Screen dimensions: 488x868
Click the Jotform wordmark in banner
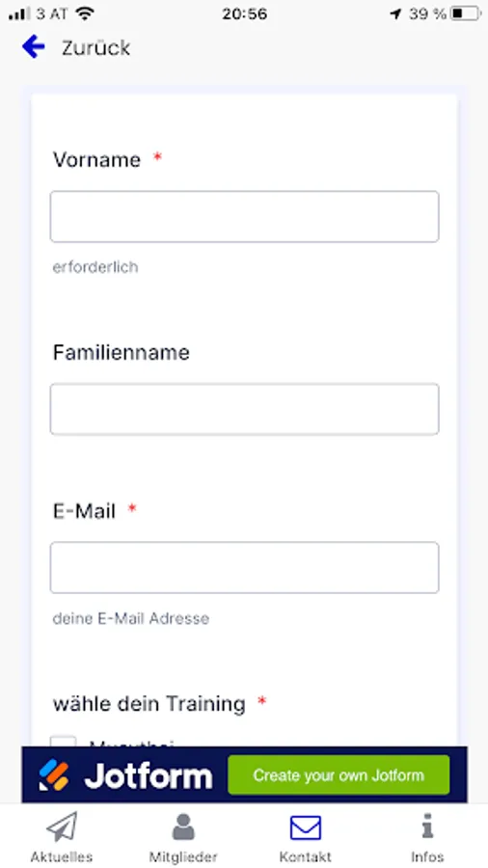(x=149, y=776)
